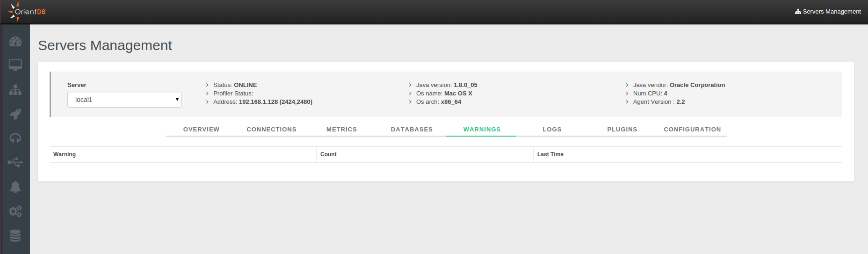
Task: Click Servers Management link in top bar
Action: coord(828,12)
